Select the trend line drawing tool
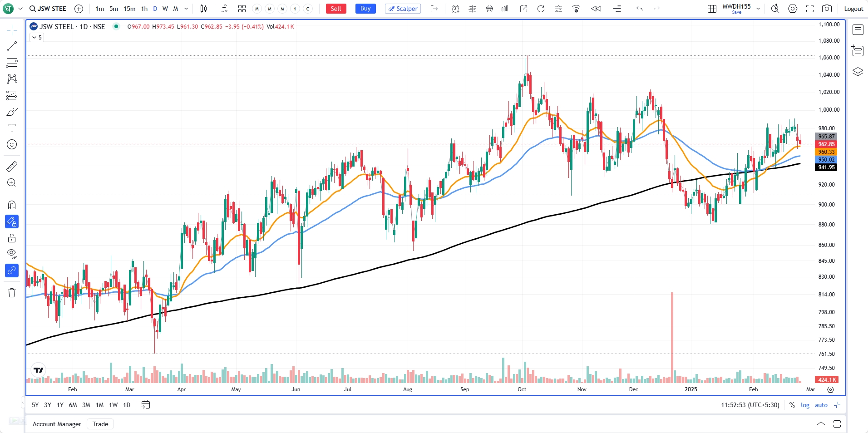 click(x=12, y=46)
